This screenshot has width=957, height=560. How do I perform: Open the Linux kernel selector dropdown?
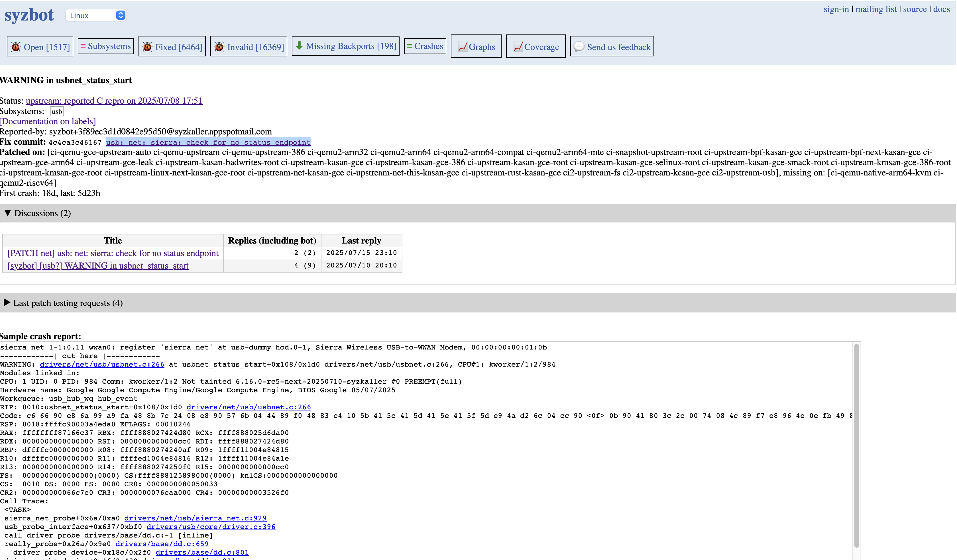click(96, 15)
